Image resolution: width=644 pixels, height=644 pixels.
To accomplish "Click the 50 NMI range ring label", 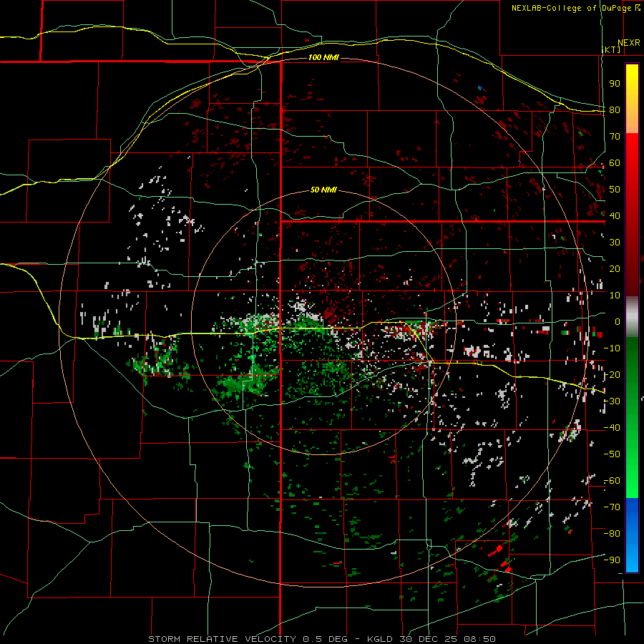I will tap(323, 190).
